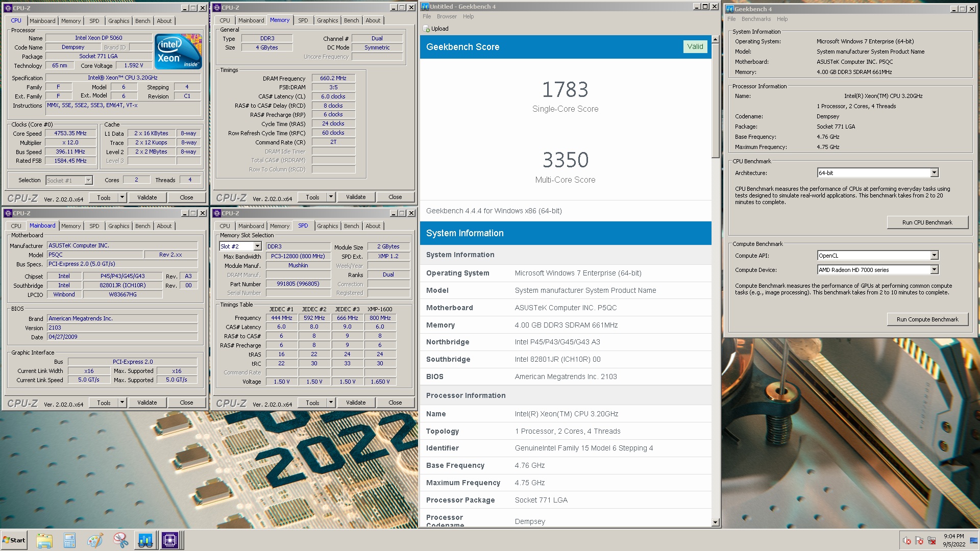Click the Geekbench 4 settings window title icon
Image resolution: width=980 pixels, height=551 pixels.
[730, 9]
